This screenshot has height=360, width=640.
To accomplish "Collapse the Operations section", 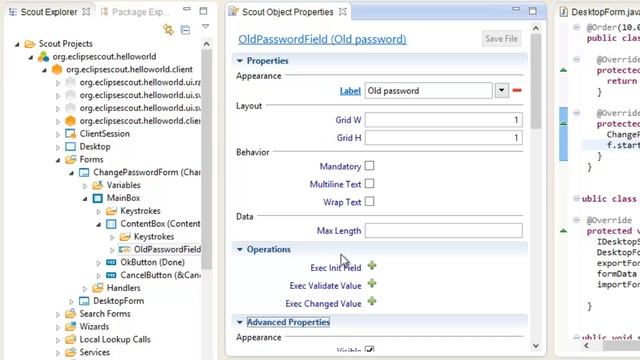I will click(240, 249).
